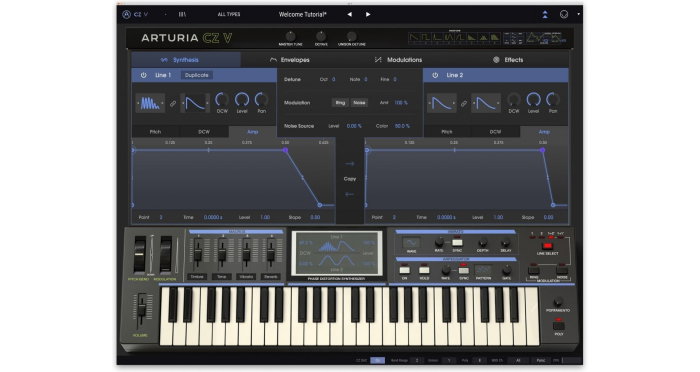Switch to the Modulations tab

pos(399,60)
